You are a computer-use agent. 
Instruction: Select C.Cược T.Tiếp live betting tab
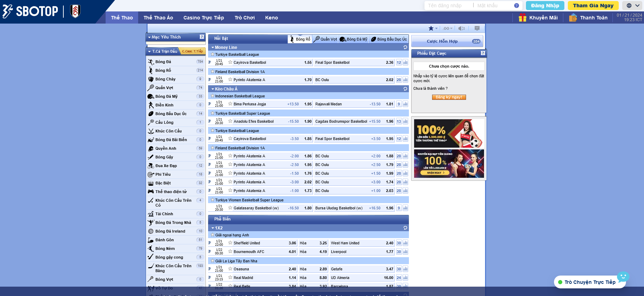[x=192, y=51]
